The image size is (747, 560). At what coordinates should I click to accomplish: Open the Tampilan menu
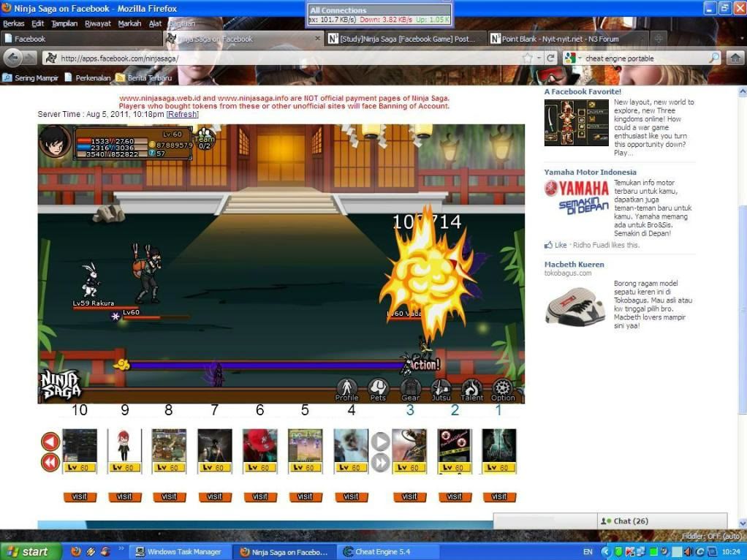pyautogui.click(x=64, y=23)
